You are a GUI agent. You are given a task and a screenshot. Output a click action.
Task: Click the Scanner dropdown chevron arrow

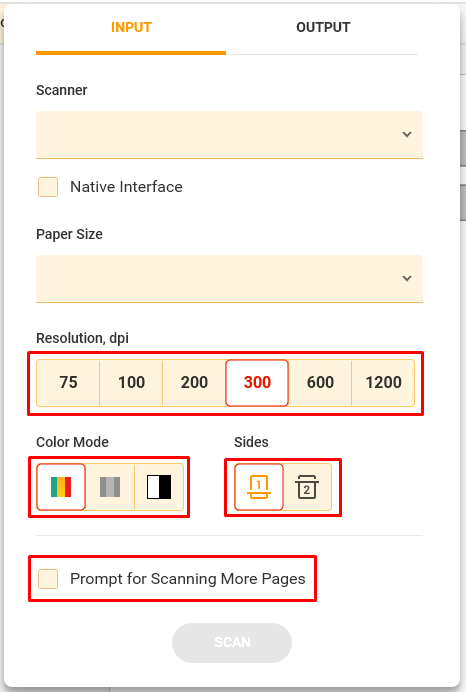407,134
